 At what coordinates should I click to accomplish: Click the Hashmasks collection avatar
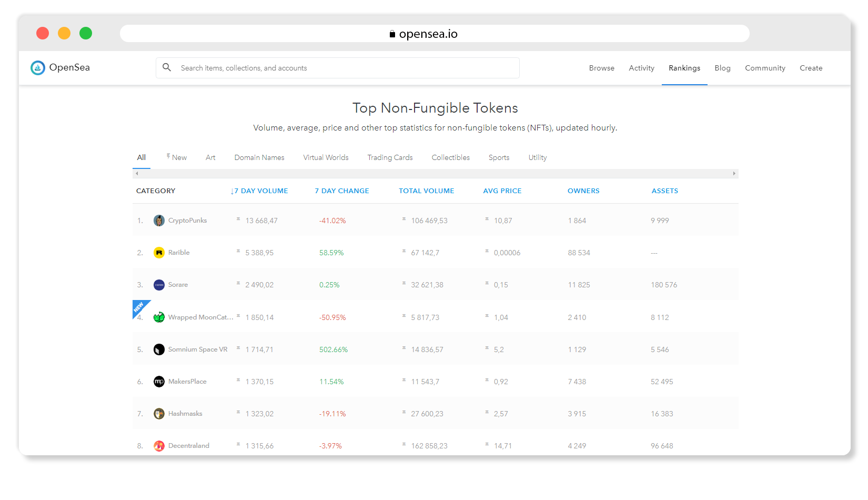[x=159, y=414]
